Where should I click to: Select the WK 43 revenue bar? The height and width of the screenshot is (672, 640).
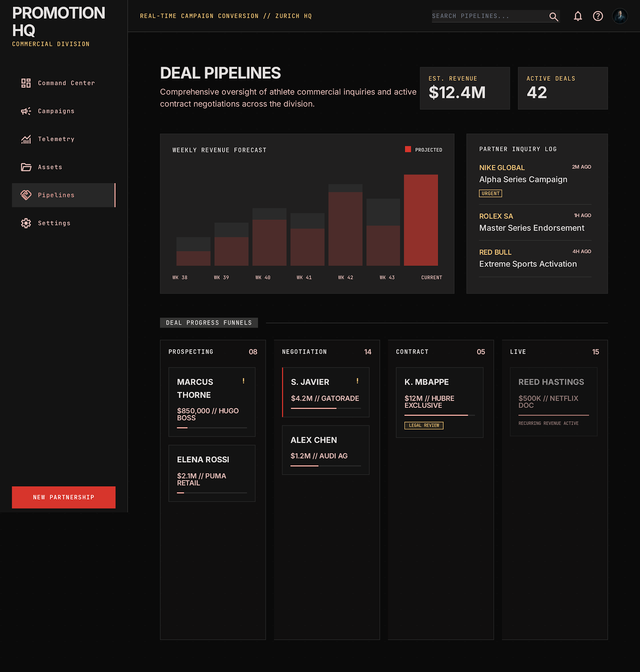pos(383,232)
